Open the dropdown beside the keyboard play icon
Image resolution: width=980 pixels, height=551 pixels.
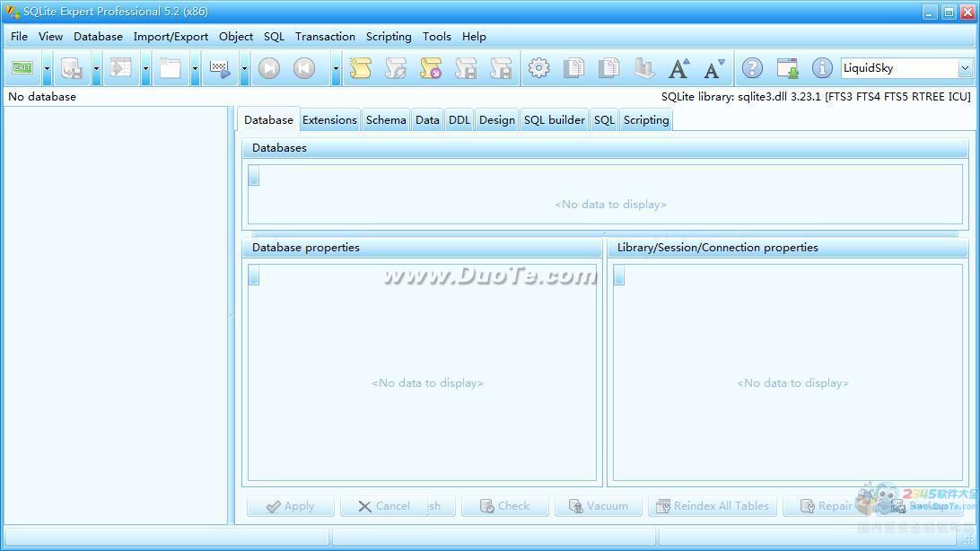(244, 68)
